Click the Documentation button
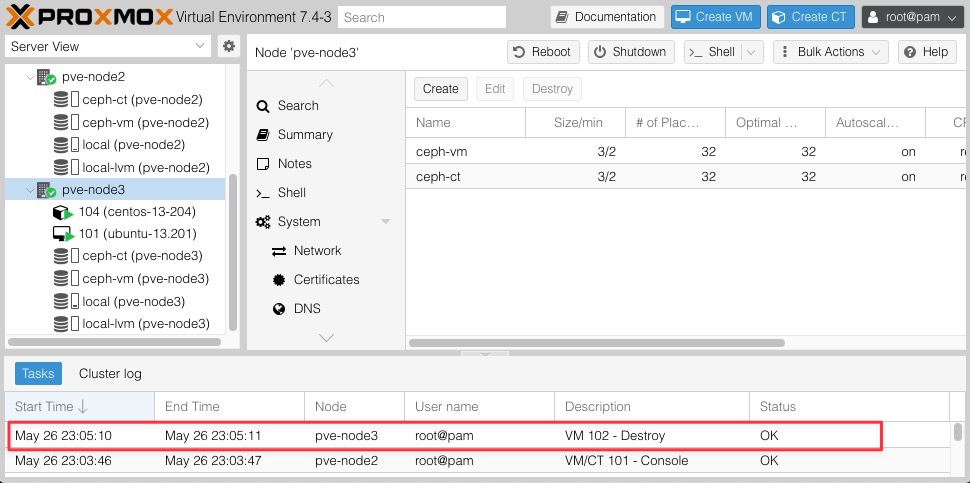 [607, 17]
